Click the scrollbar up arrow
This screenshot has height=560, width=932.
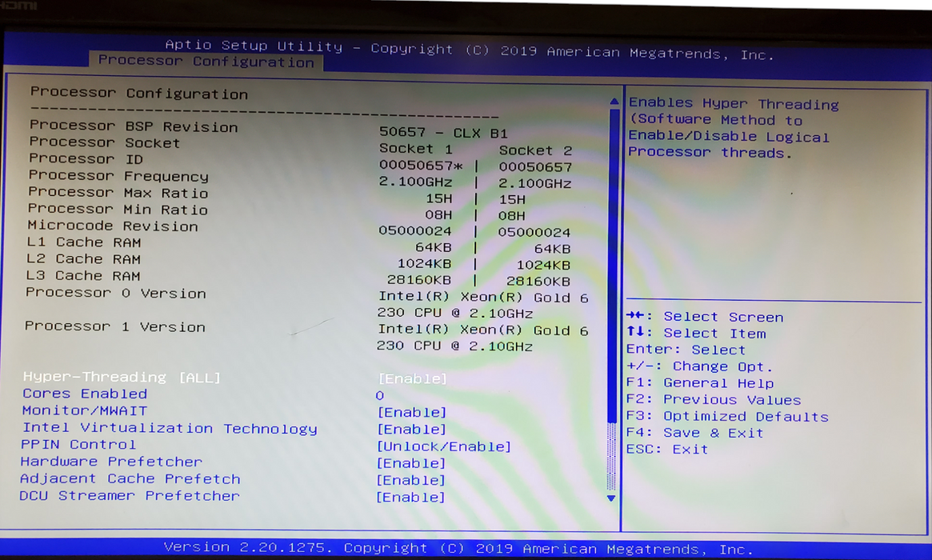coord(612,101)
